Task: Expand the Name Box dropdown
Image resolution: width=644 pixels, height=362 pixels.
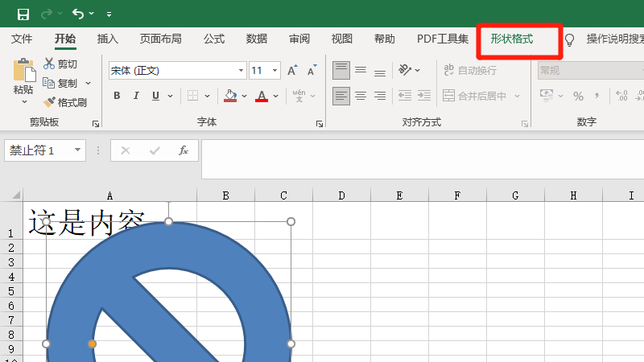Action: click(78, 150)
